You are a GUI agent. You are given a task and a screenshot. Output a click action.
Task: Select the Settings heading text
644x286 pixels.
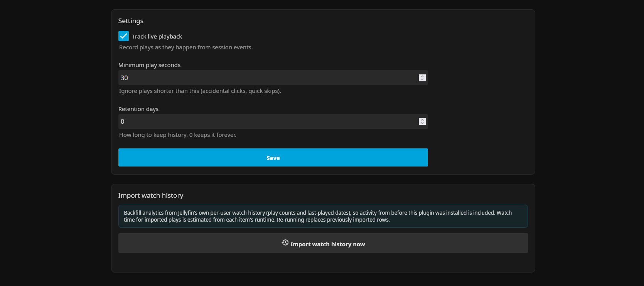tap(131, 21)
